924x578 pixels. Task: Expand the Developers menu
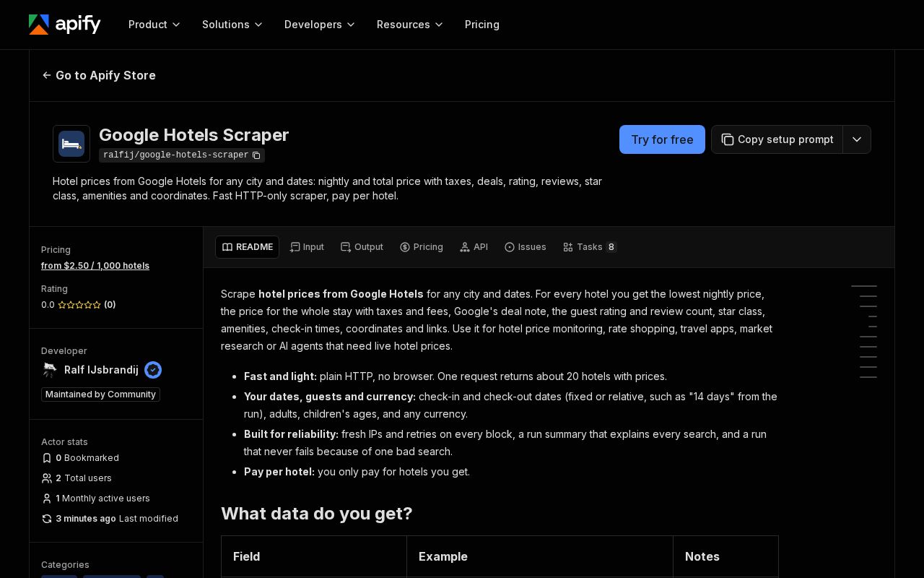point(320,25)
